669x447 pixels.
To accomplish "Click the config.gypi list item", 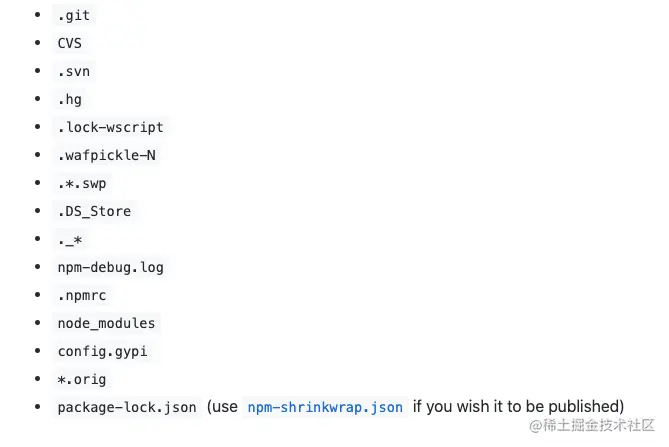I will 103,351.
